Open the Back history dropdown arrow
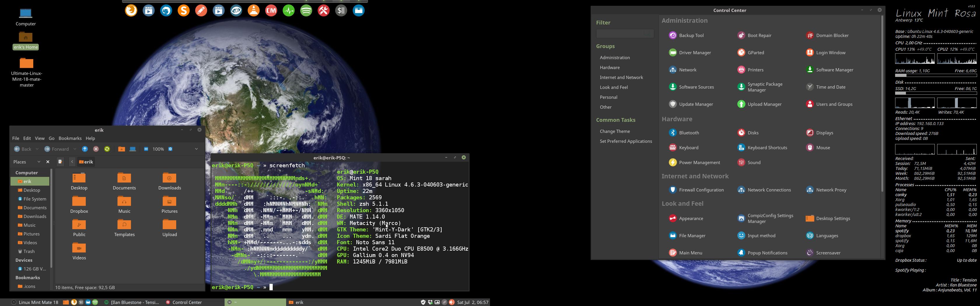Viewport: 980px width, 306px height. tap(37, 149)
